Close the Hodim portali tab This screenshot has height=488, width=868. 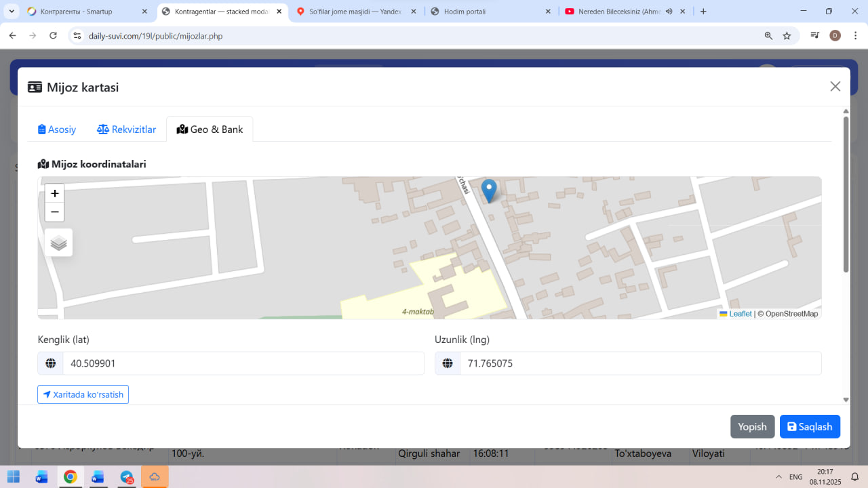pyautogui.click(x=547, y=12)
